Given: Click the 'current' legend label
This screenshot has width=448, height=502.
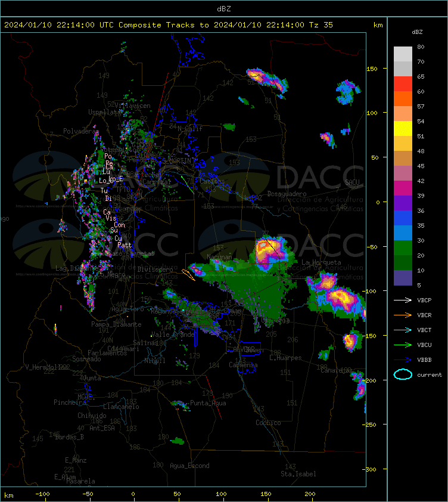Looking at the screenshot, I should coord(430,374).
